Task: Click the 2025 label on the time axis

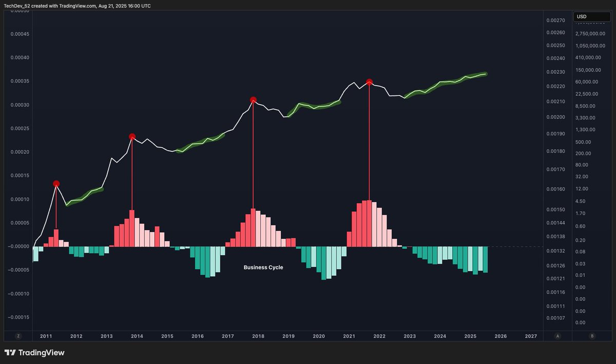Action: coord(470,336)
